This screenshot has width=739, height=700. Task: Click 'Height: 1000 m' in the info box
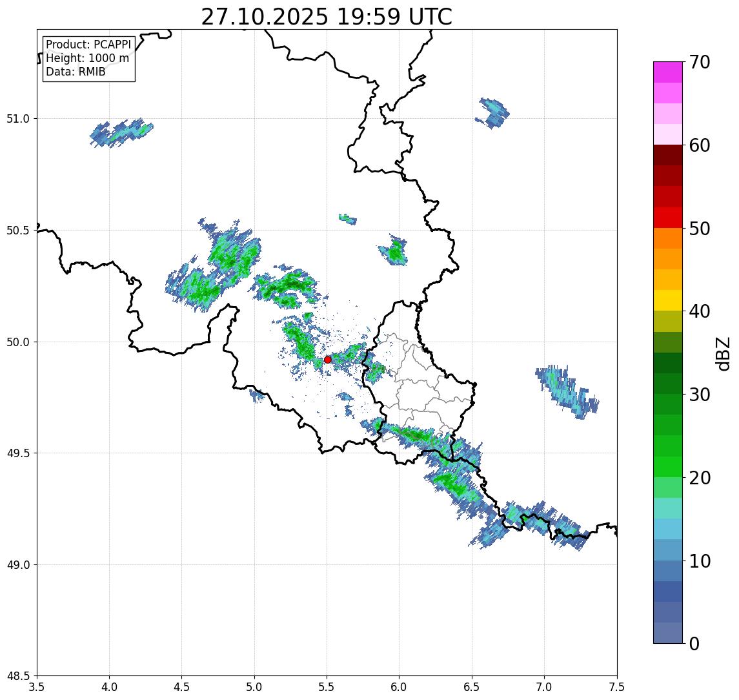(x=87, y=58)
